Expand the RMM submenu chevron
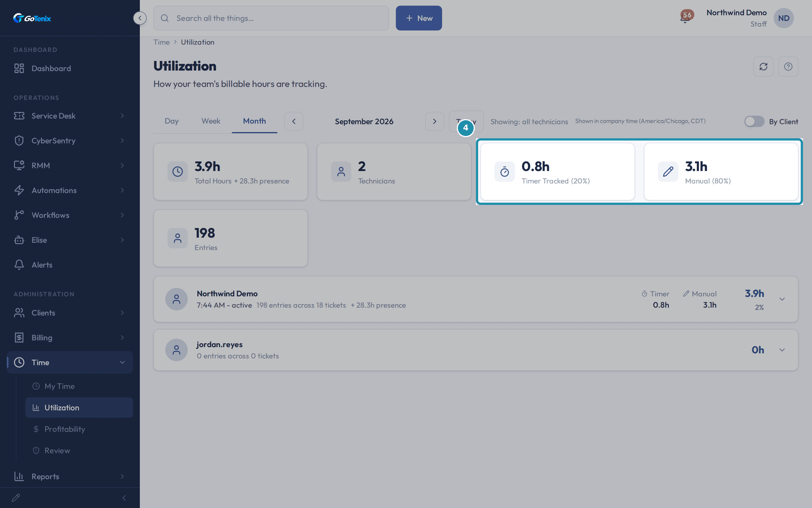812x508 pixels. [x=122, y=165]
